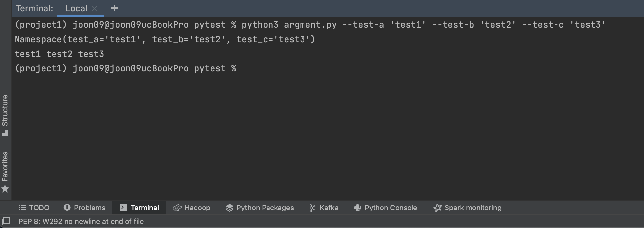Click the Terminal prompt icon
This screenshot has height=228, width=644.
(124, 208)
